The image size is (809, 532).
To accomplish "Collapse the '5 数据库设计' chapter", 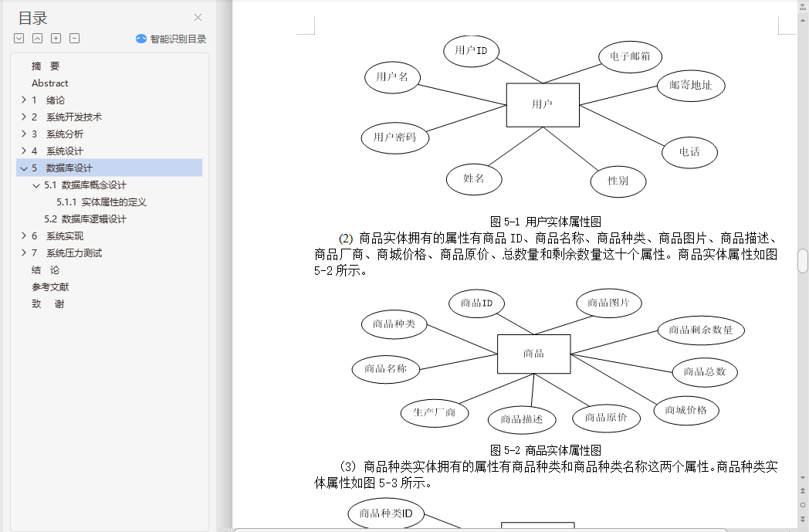I will [24, 168].
